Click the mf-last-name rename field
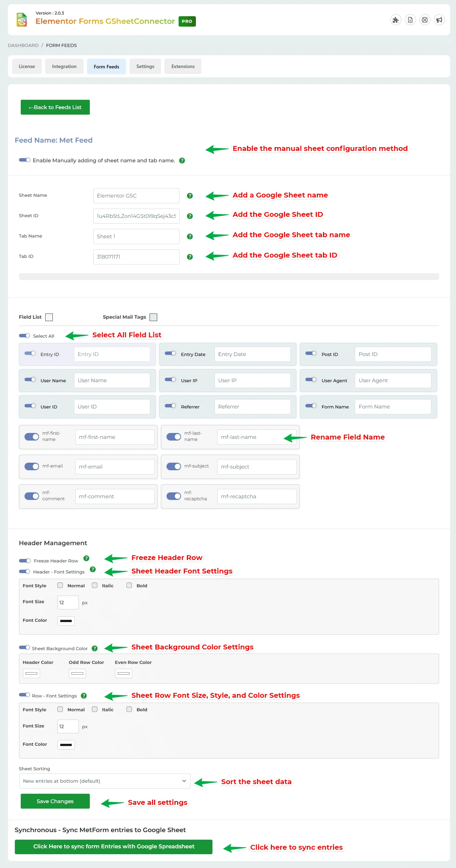This screenshot has height=868, width=456. pos(257,437)
